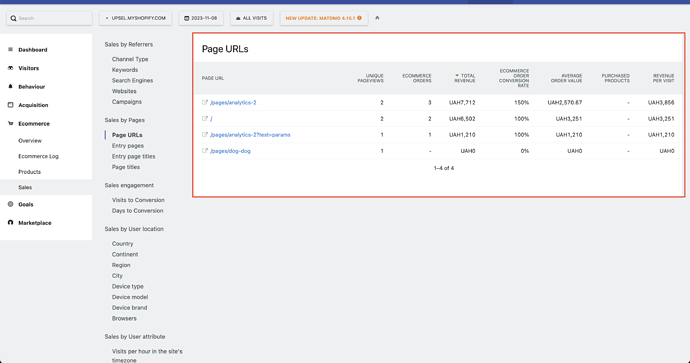Select City report
The image size is (690, 363).
point(117,276)
